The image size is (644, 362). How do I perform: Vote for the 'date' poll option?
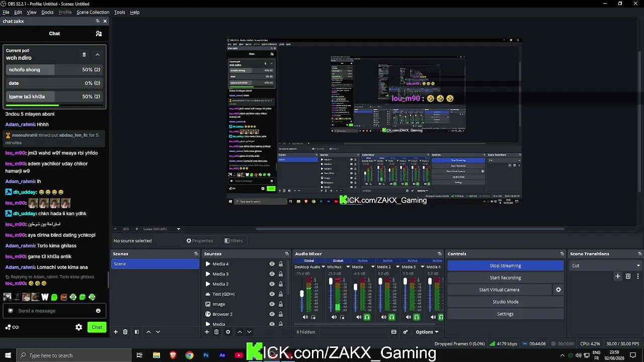tap(54, 83)
